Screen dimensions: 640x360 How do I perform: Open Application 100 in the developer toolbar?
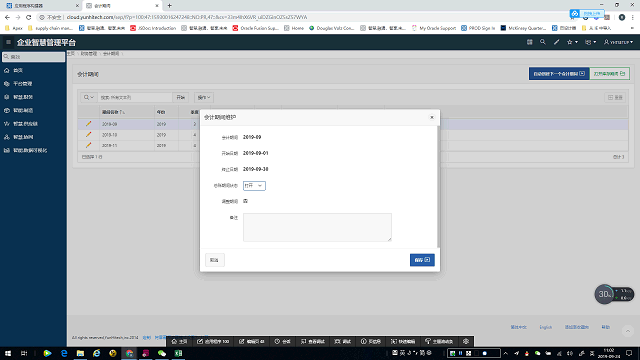click(213, 341)
